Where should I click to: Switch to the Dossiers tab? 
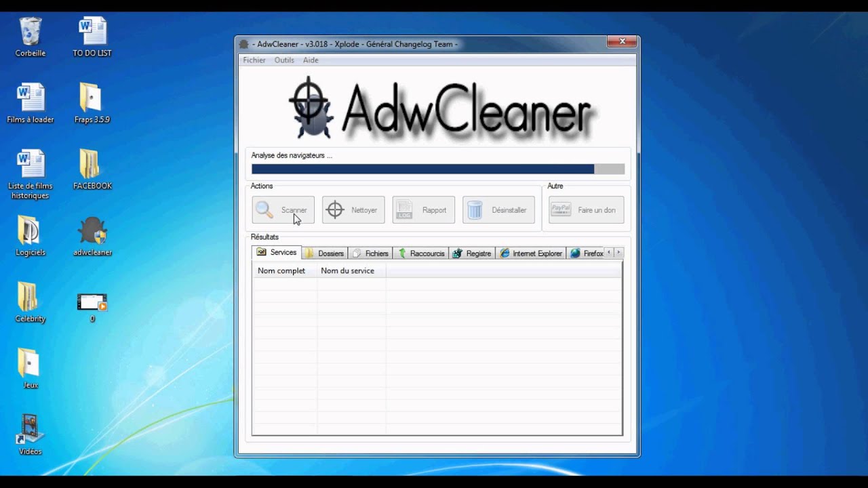click(x=325, y=253)
